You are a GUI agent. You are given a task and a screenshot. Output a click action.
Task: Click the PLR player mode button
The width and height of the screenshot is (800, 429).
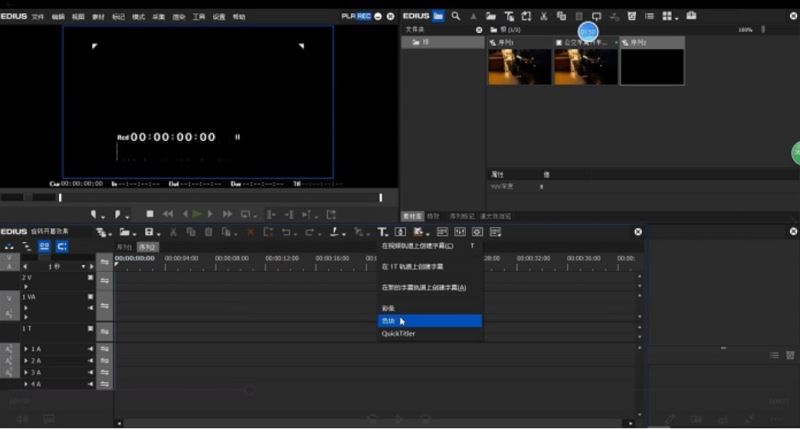(348, 16)
